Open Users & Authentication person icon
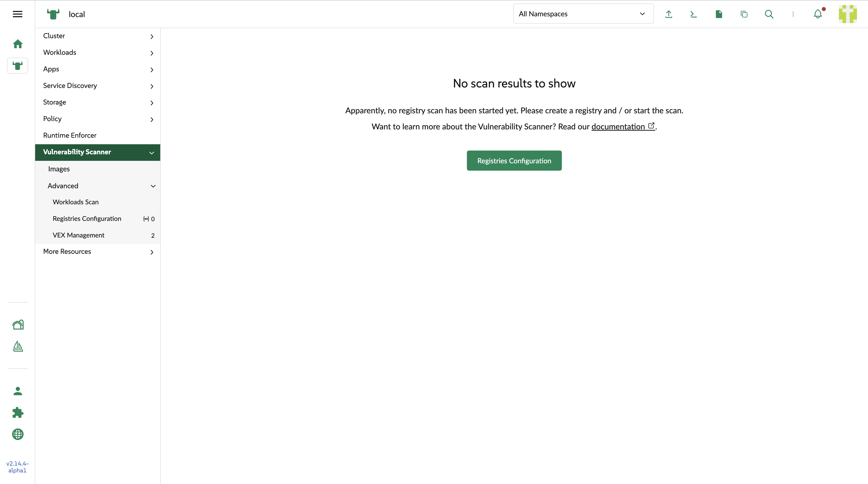 coord(18,391)
